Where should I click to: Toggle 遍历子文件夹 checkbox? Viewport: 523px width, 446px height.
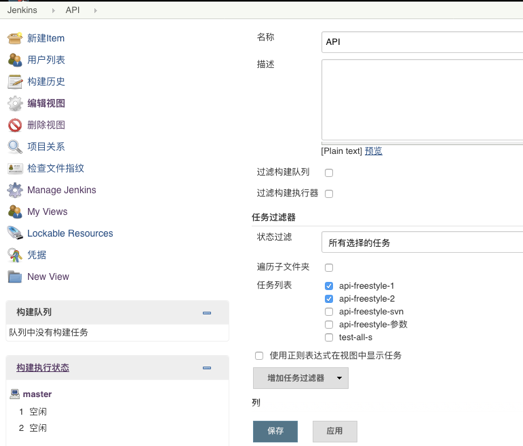pos(329,268)
